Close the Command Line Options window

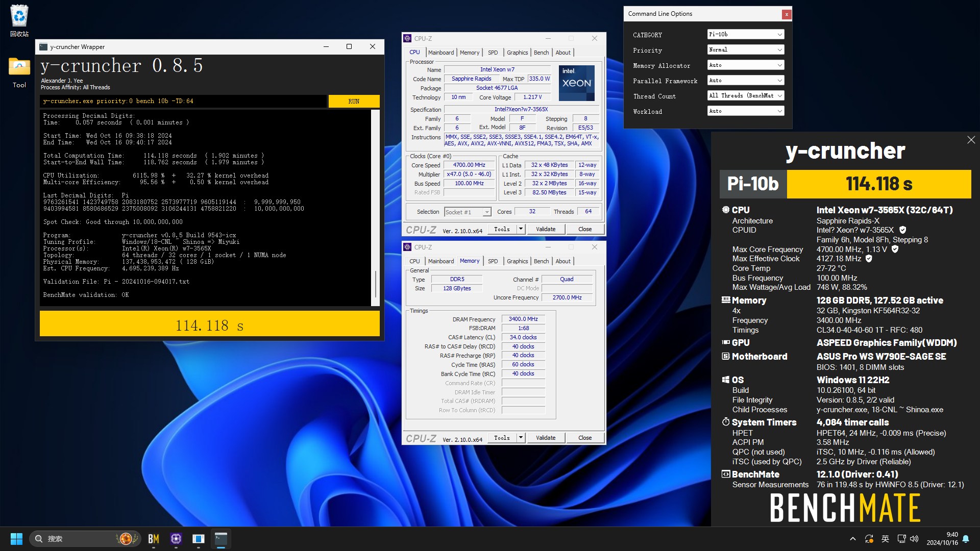[787, 14]
